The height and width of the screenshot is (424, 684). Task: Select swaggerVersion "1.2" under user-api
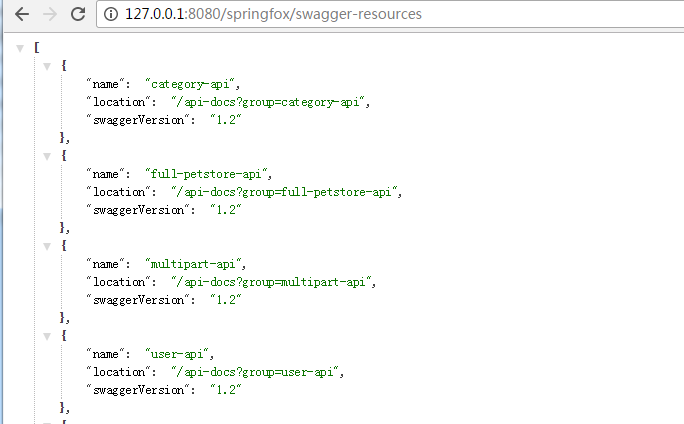point(226,390)
